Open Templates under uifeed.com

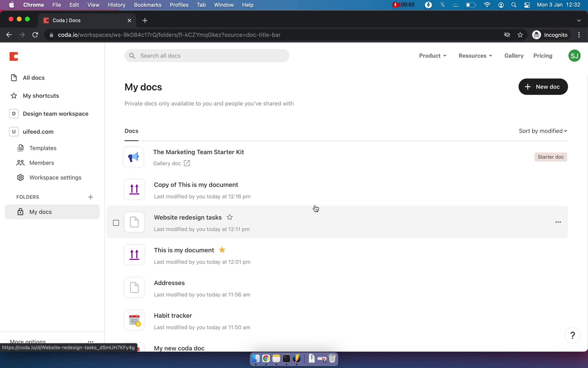[x=37, y=148]
